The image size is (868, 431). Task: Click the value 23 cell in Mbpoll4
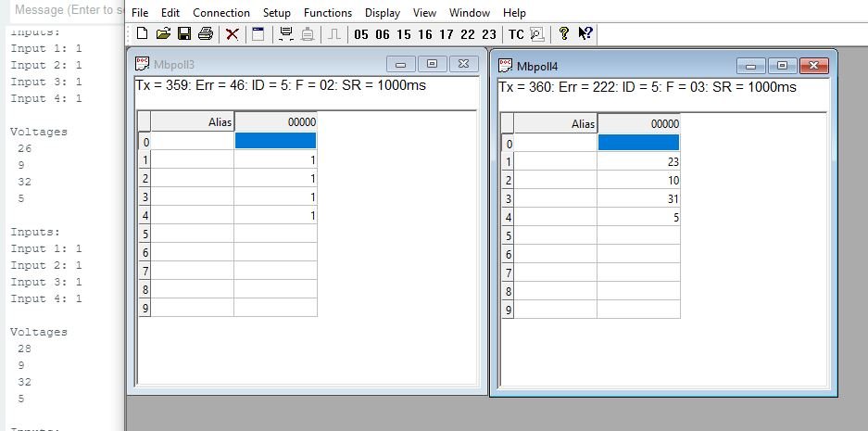click(x=638, y=161)
